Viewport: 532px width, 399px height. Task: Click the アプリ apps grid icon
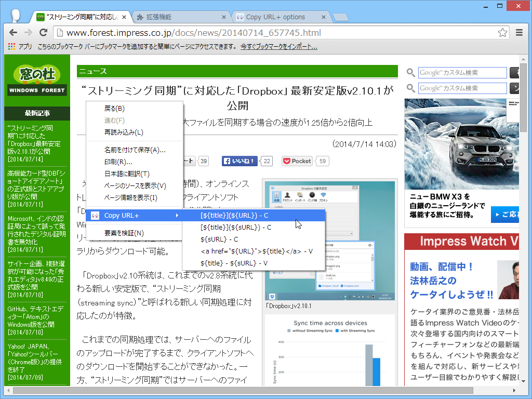click(11, 47)
